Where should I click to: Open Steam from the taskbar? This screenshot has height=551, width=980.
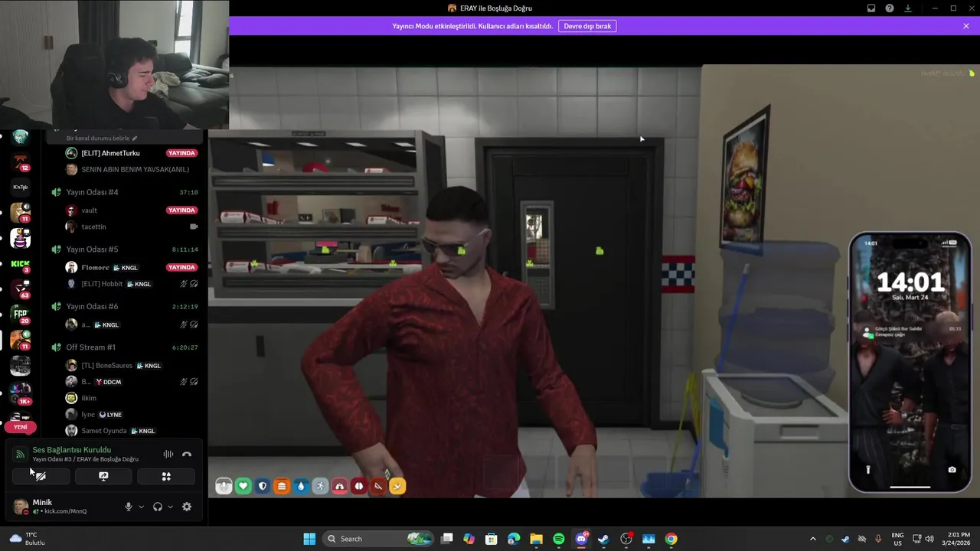(603, 539)
